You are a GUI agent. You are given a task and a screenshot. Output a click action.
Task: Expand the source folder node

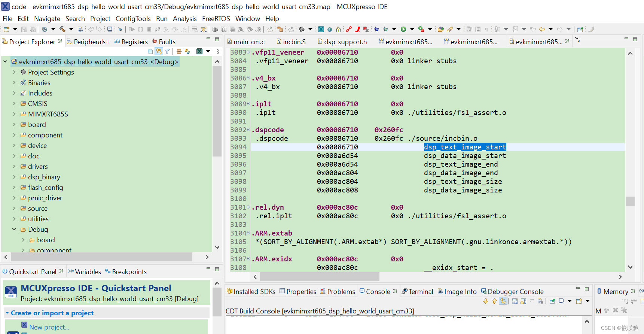click(x=14, y=208)
